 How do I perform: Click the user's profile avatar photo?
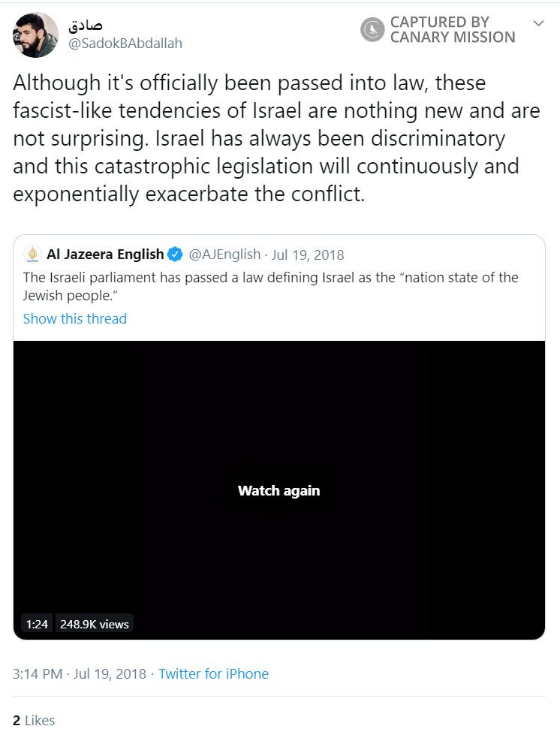(35, 34)
